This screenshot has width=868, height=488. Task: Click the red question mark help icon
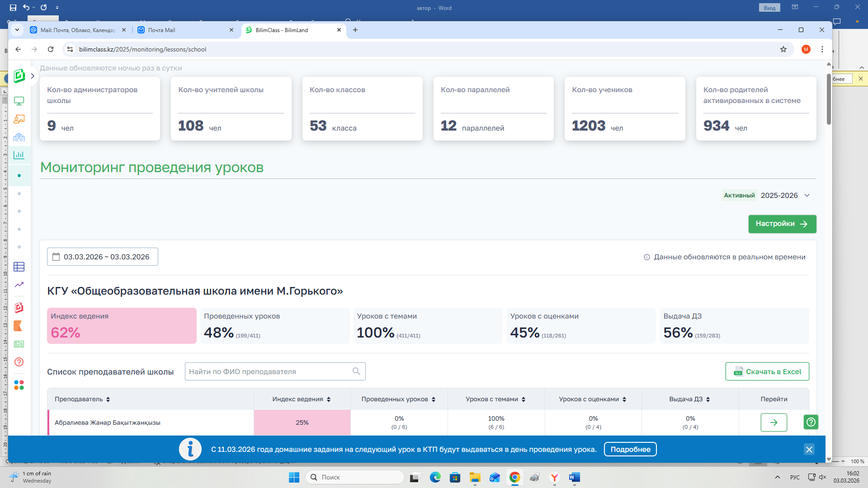[x=19, y=362]
